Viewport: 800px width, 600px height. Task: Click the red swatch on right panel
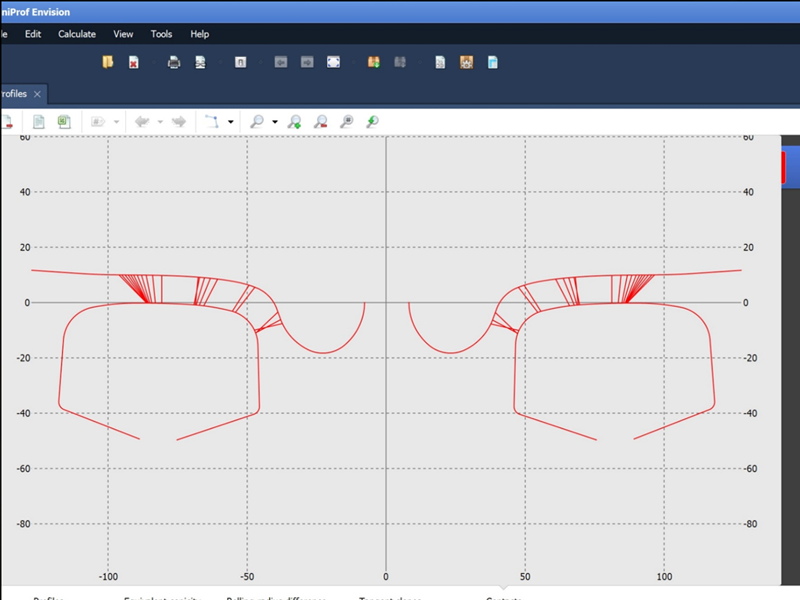click(783, 167)
